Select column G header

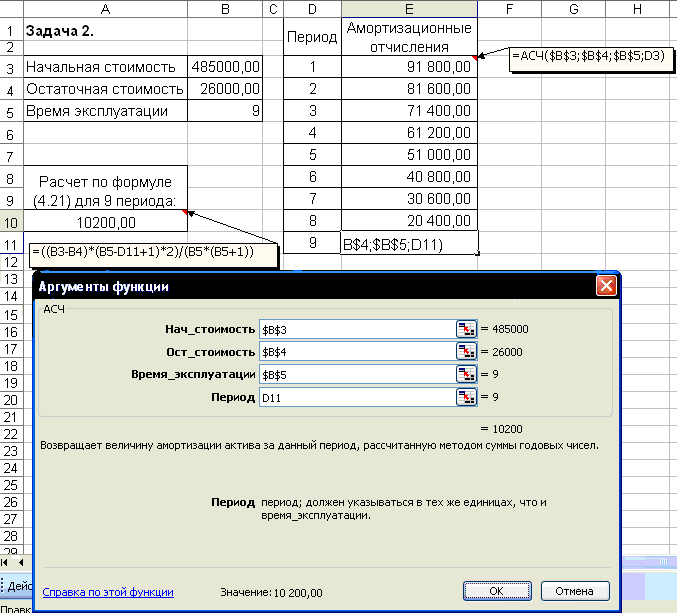(x=573, y=9)
